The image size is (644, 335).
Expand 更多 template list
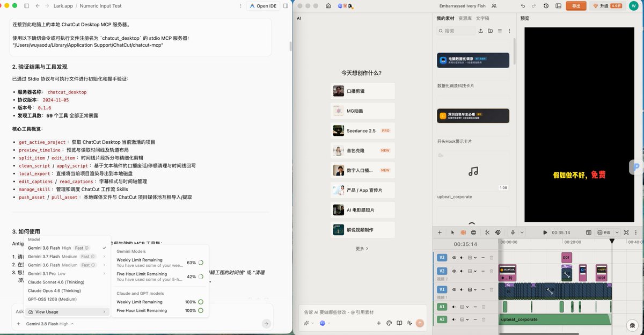362,249
